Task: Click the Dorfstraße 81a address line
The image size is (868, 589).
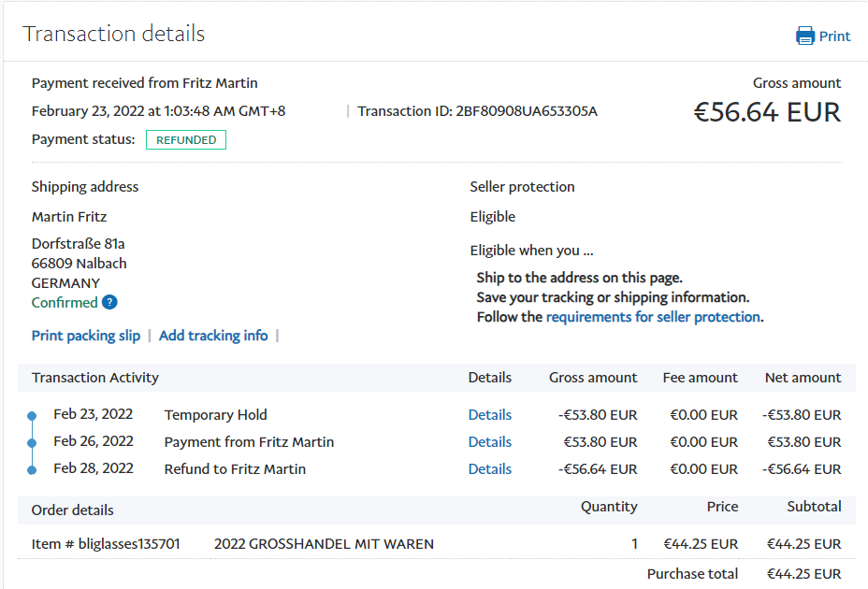Action: coord(79,244)
